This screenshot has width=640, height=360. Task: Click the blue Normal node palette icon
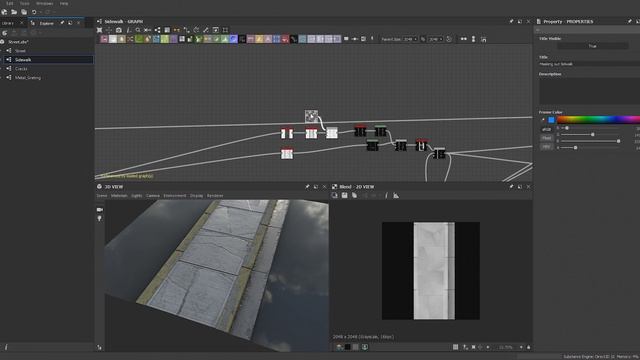coord(233,39)
